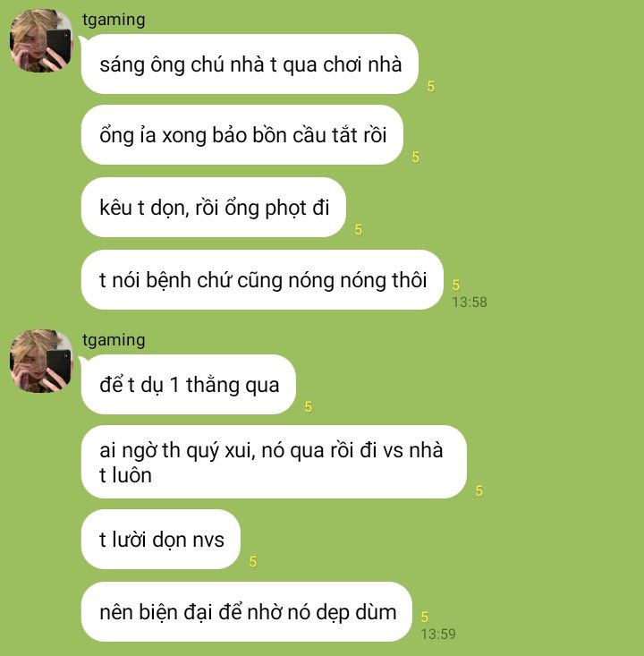
Task: Tap read count beside 'thằng qua' message
Action: tap(309, 406)
